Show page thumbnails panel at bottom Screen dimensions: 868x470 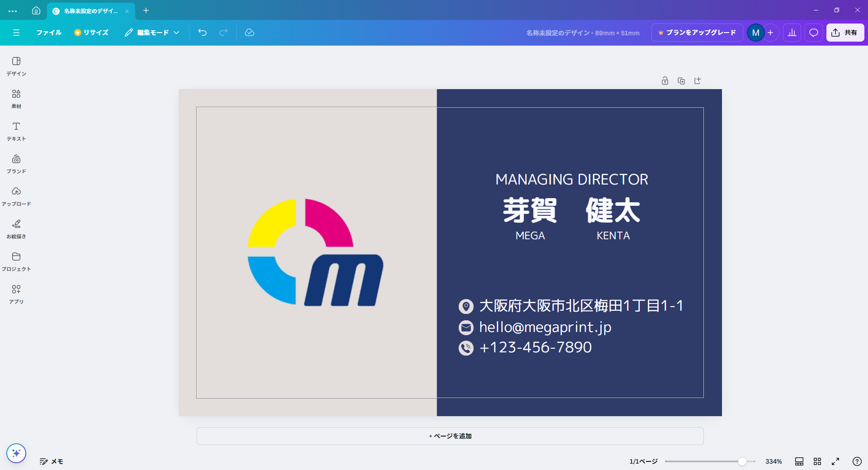pyautogui.click(x=799, y=461)
